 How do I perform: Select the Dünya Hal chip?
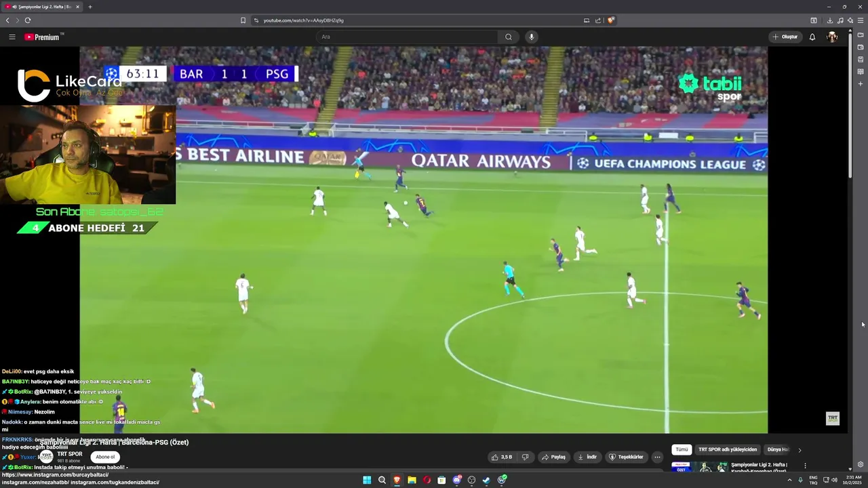pyautogui.click(x=778, y=449)
